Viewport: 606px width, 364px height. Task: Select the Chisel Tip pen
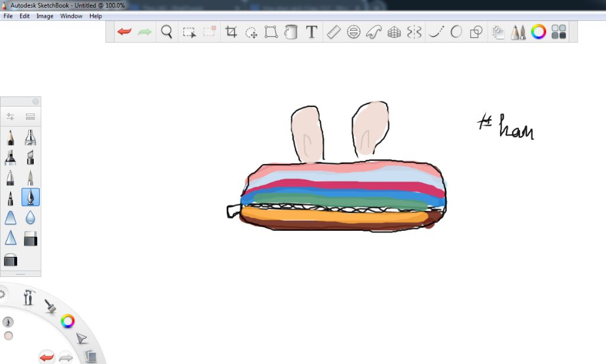[30, 157]
